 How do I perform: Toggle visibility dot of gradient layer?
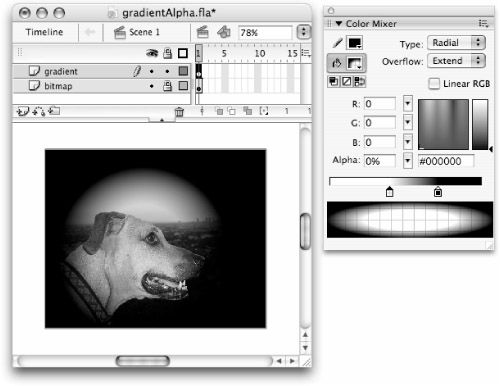(x=152, y=71)
